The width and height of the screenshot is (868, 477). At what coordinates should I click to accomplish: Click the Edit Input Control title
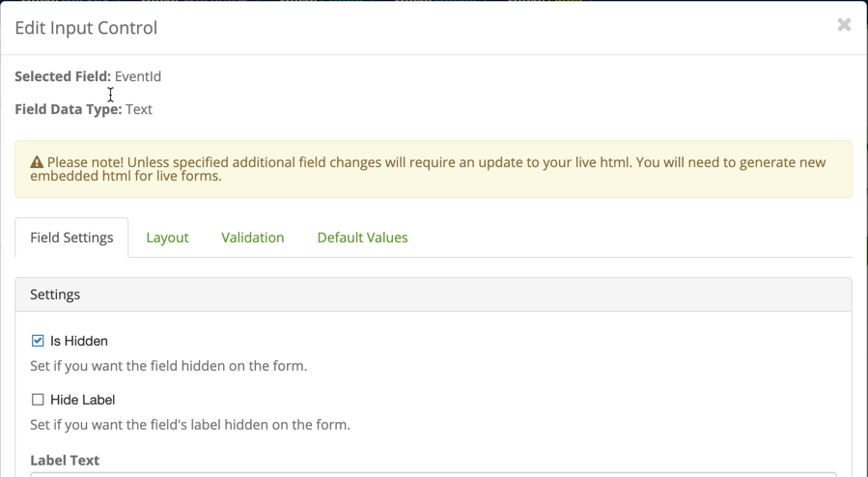[86, 28]
